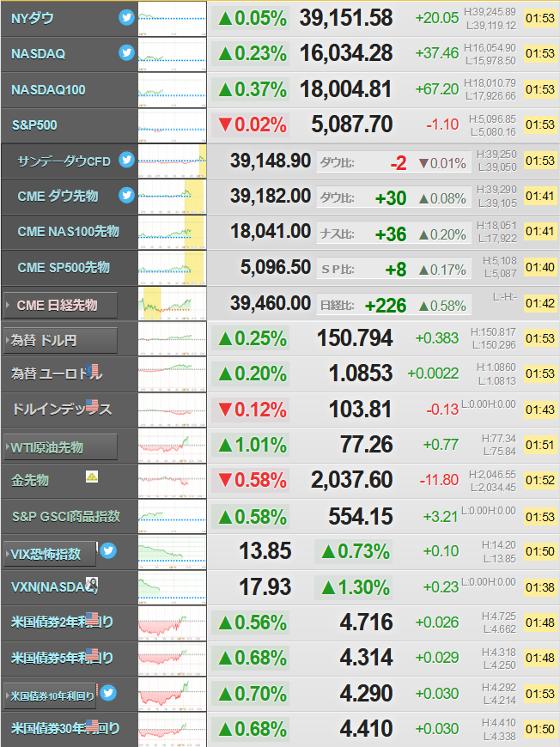Image resolution: width=560 pixels, height=747 pixels.
Task: Click the S&P500 mini chart
Action: 172,125
